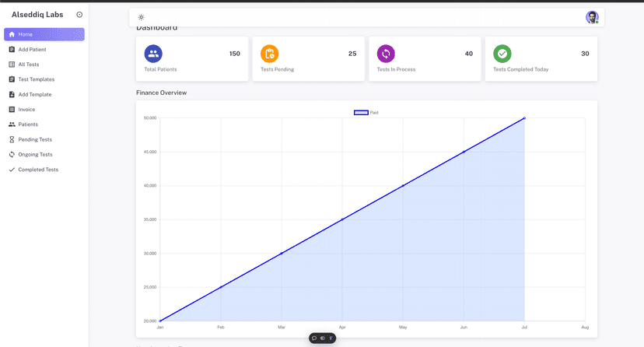The image size is (644, 347).
Task: Click the Ongoing Tests refresh icon
Action: [12, 154]
